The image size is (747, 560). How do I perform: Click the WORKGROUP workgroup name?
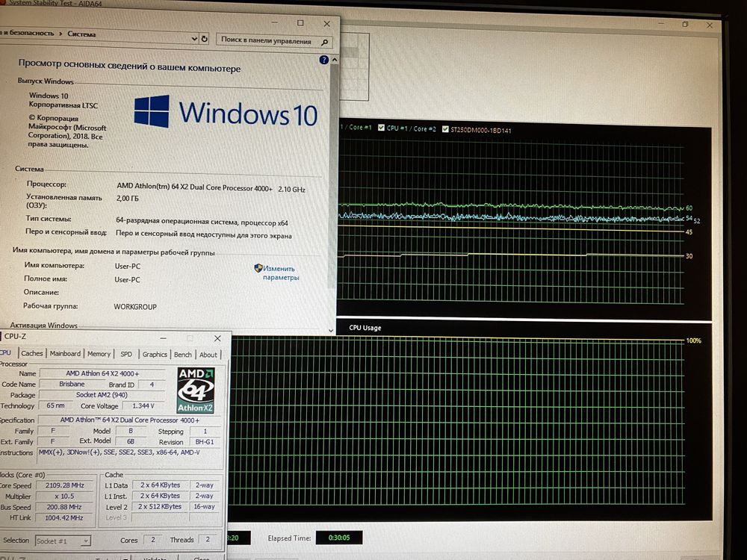click(x=134, y=307)
